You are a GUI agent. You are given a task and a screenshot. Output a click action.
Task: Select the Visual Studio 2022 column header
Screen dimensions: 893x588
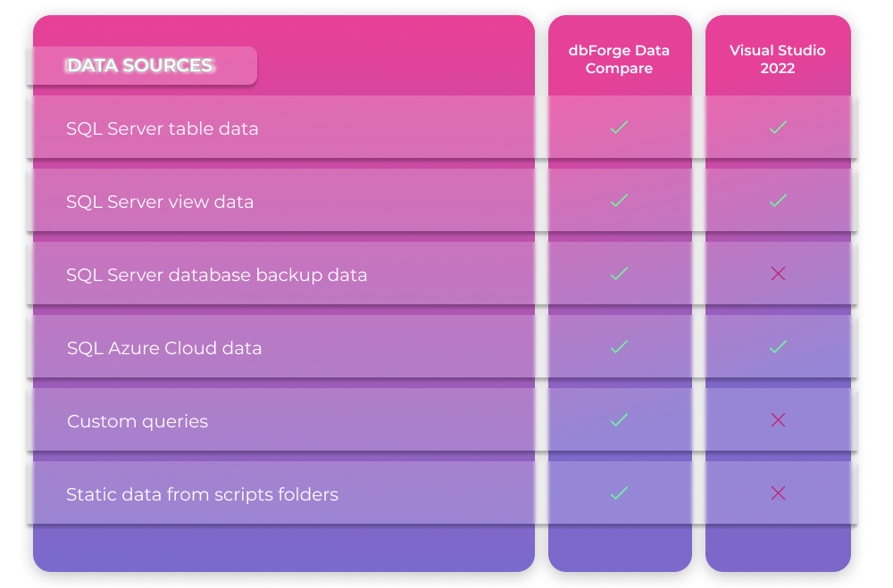(778, 59)
